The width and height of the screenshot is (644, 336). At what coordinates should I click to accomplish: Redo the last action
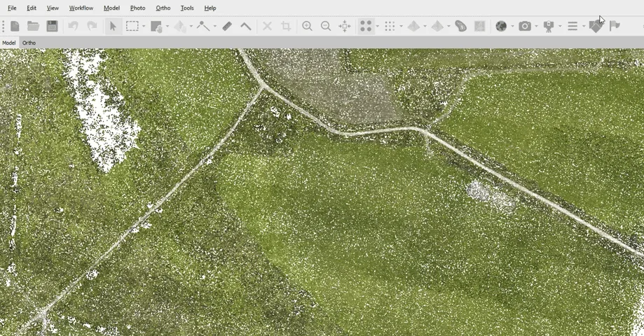point(92,27)
